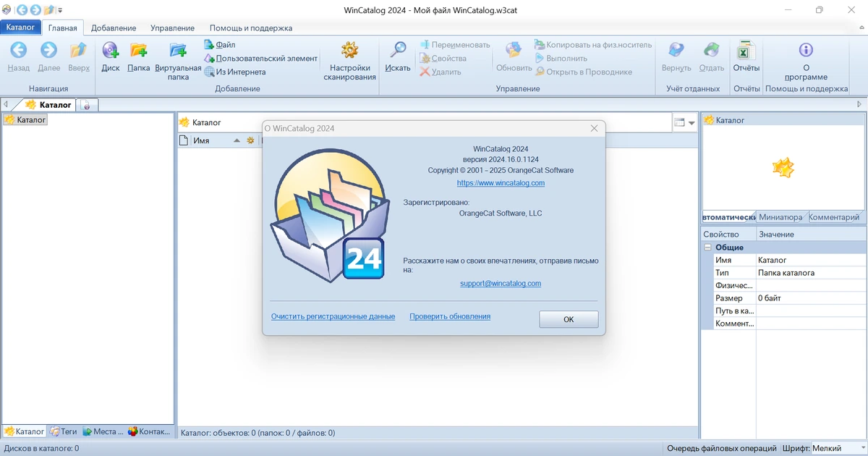Click the Выполнить play command
868x456 pixels.
561,58
